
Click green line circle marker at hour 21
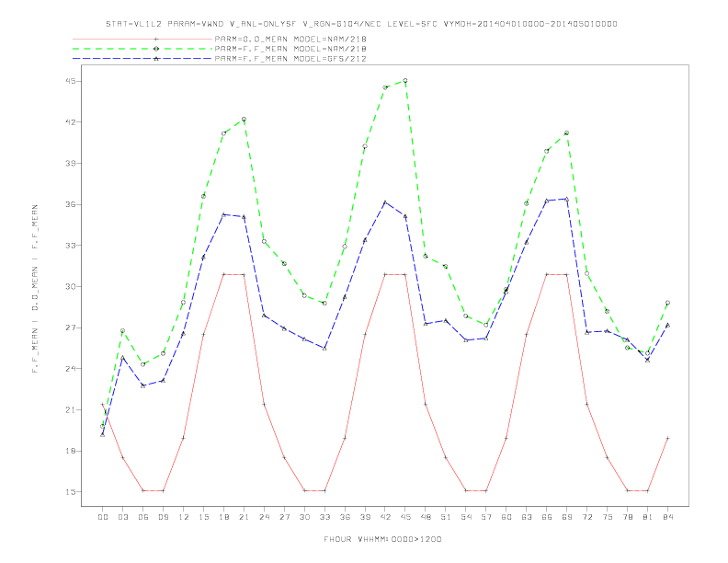pyautogui.click(x=244, y=120)
